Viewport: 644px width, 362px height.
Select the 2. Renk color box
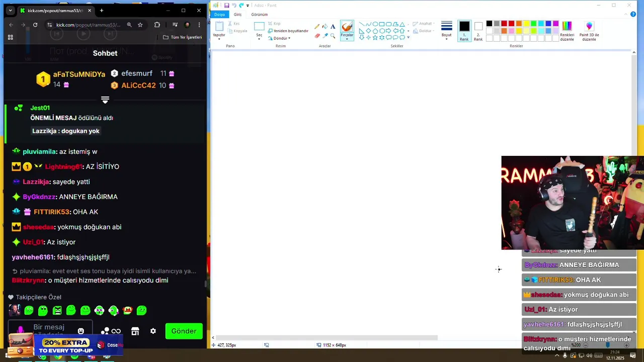tap(478, 31)
